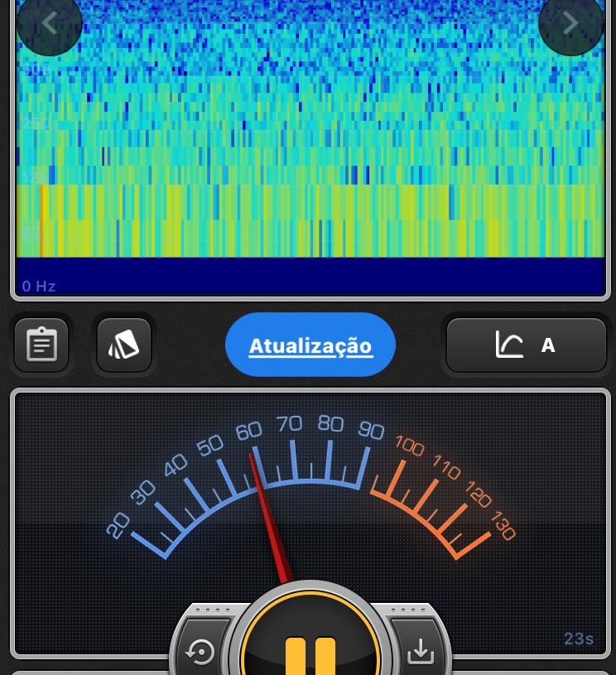The height and width of the screenshot is (675, 616).
Task: Reset the measurement with circular arrow icon
Action: (200, 653)
